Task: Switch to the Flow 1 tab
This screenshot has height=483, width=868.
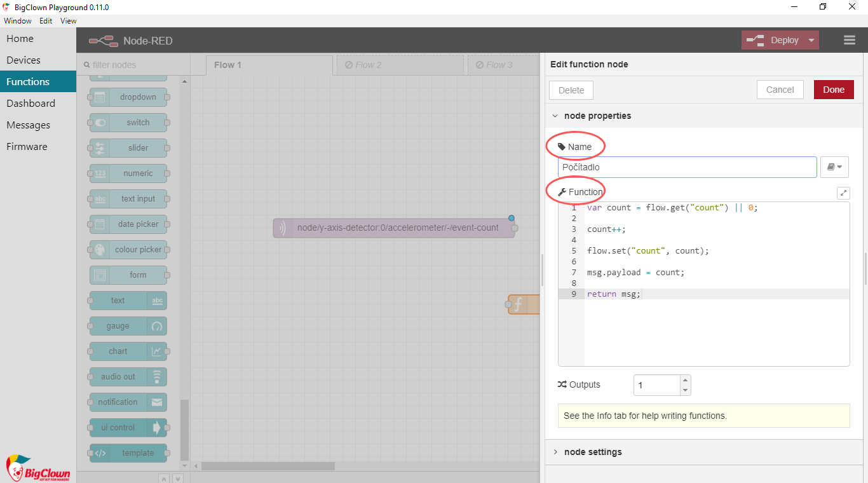Action: pos(269,65)
